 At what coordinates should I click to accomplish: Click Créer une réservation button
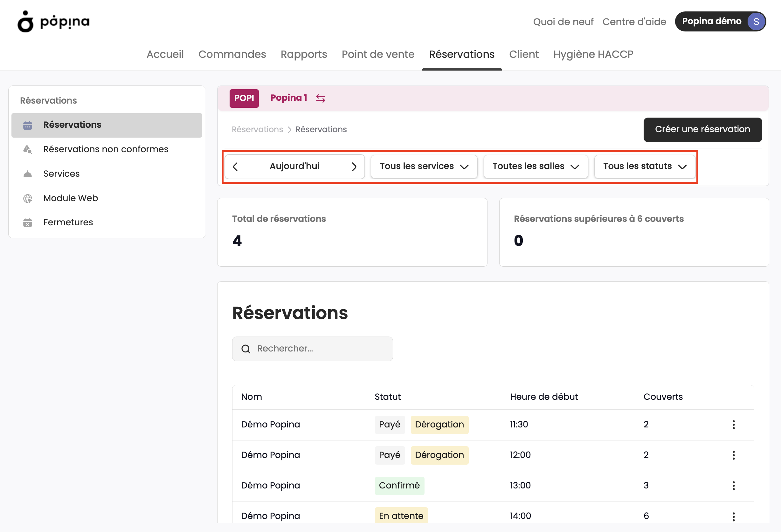click(702, 130)
